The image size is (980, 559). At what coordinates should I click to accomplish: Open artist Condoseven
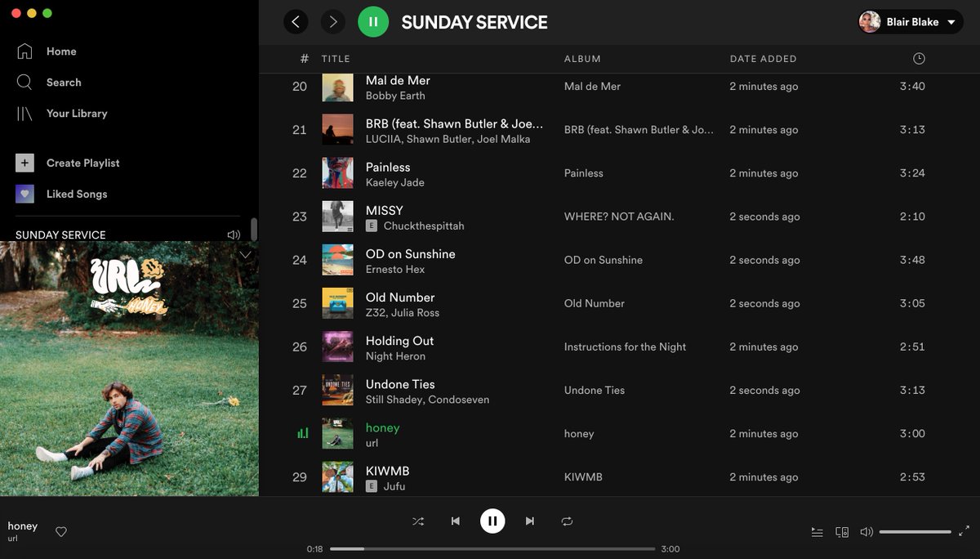tap(458, 399)
